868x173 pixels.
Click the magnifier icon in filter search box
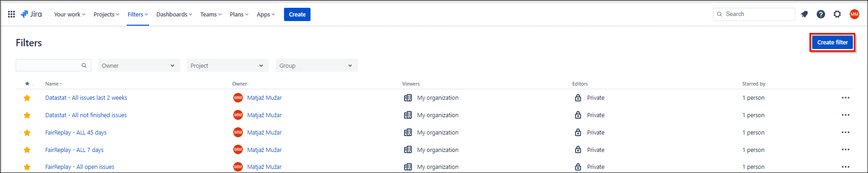tap(84, 65)
